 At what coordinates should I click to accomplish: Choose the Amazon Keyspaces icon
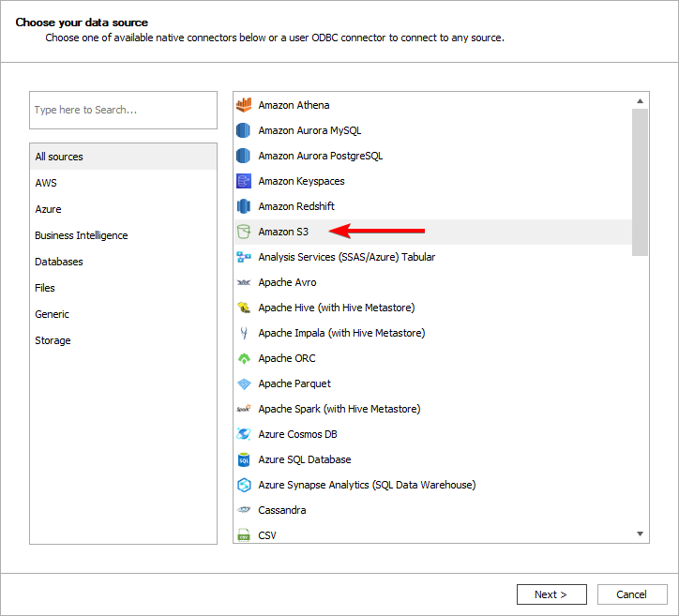click(244, 181)
